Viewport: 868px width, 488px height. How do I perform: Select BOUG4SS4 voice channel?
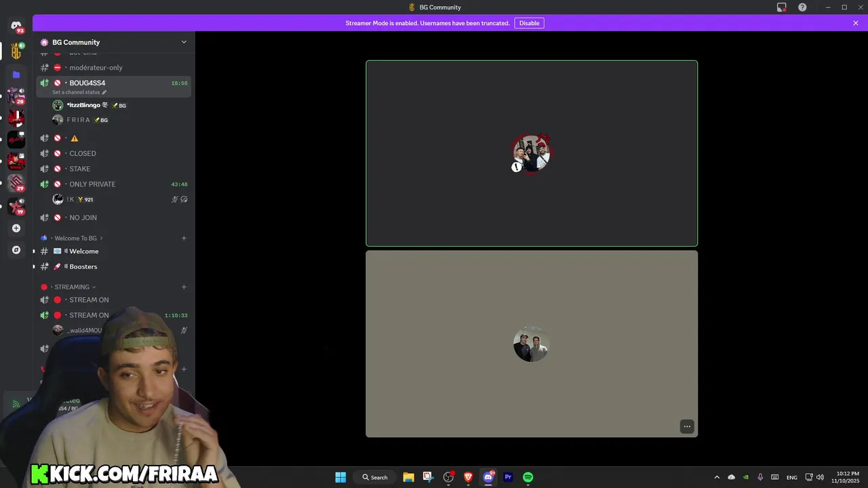click(113, 87)
